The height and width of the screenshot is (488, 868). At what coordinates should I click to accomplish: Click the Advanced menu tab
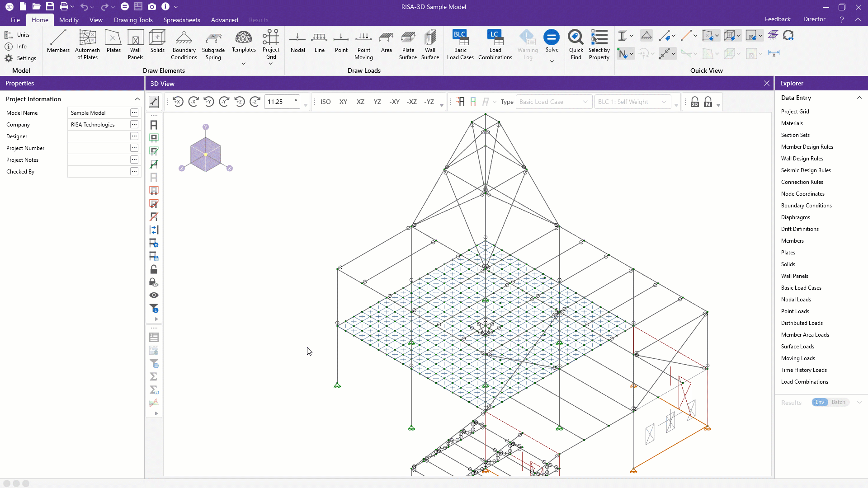pos(224,20)
